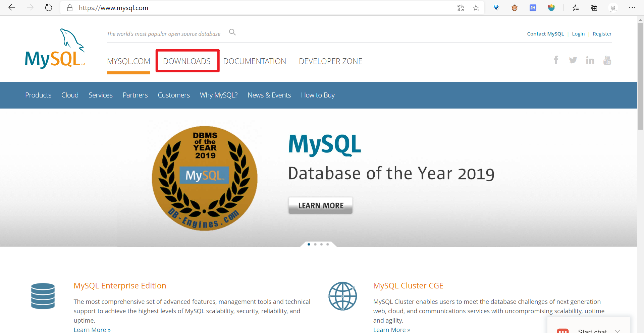
Task: Open the MySQL Cluster CGE heading link
Action: [408, 286]
